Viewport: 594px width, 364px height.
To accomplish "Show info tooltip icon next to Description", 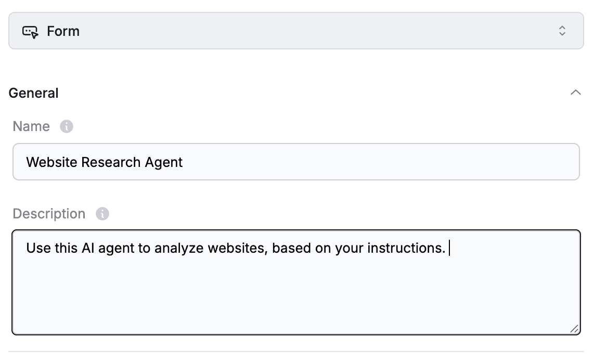I will coord(102,214).
